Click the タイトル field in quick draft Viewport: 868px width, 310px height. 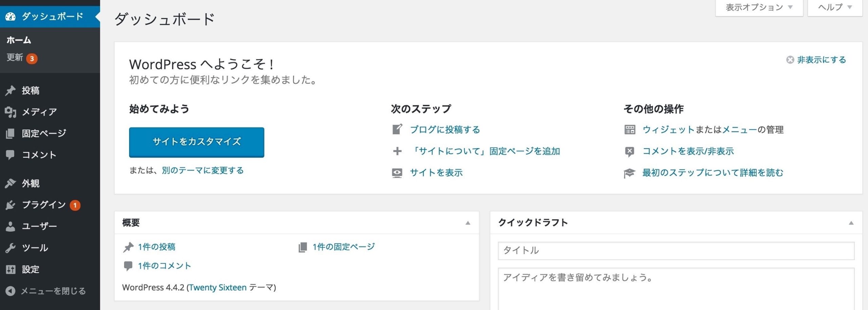(676, 251)
